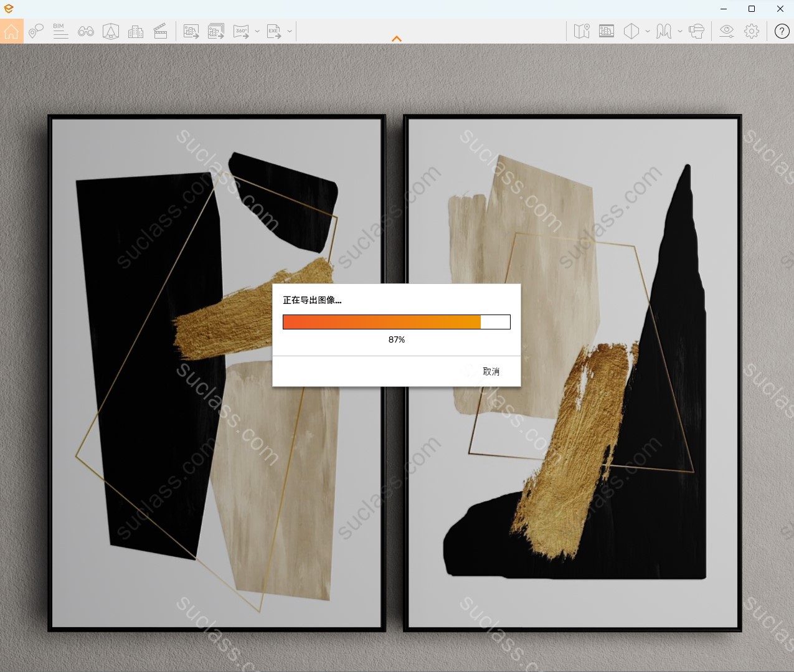Open visual settings eye icon

click(727, 31)
